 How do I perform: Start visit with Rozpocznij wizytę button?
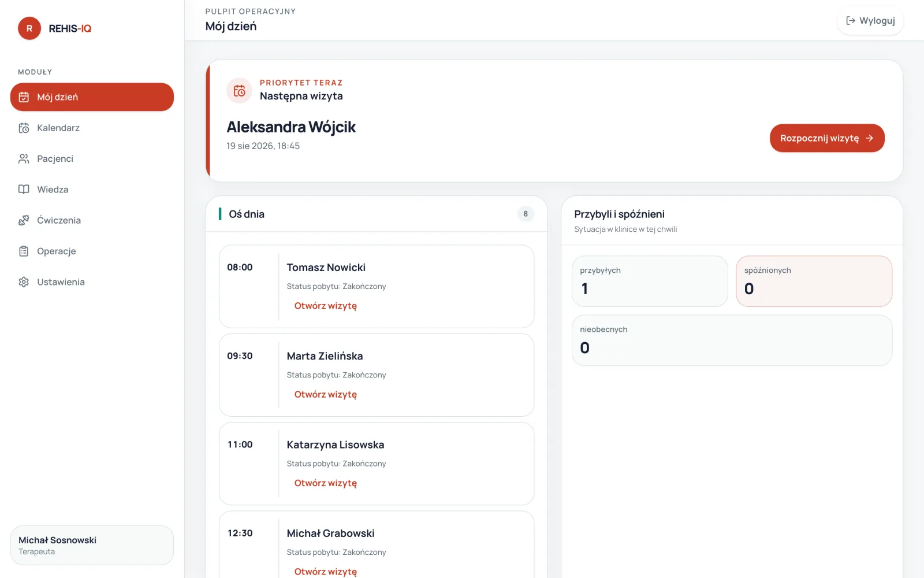point(827,138)
